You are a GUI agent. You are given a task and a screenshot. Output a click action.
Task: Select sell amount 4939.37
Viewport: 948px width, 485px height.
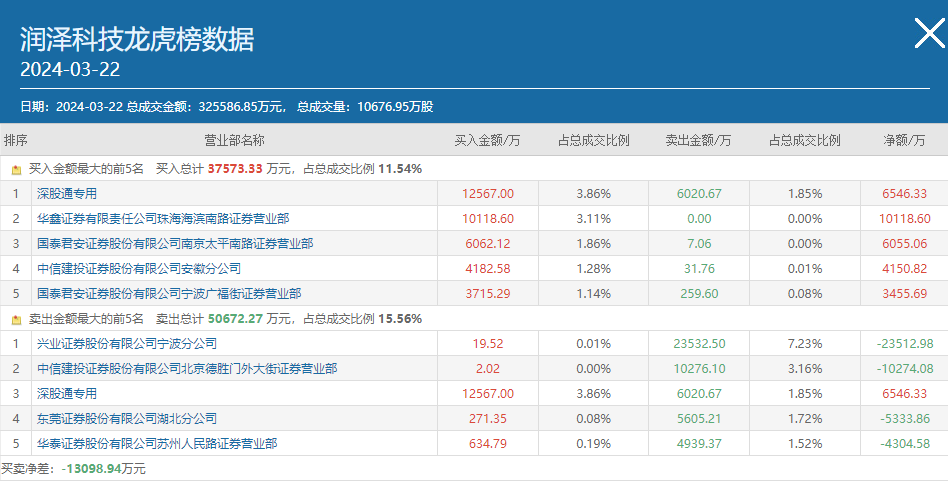[699, 443]
